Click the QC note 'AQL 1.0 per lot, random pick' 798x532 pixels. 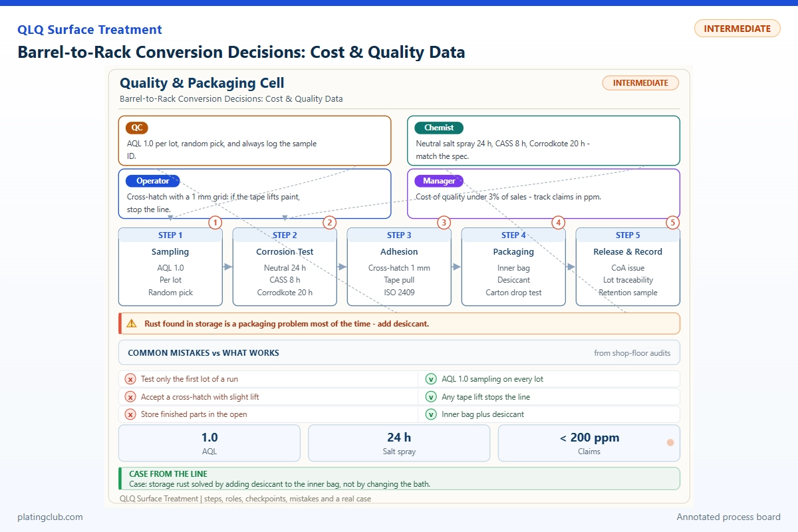222,150
